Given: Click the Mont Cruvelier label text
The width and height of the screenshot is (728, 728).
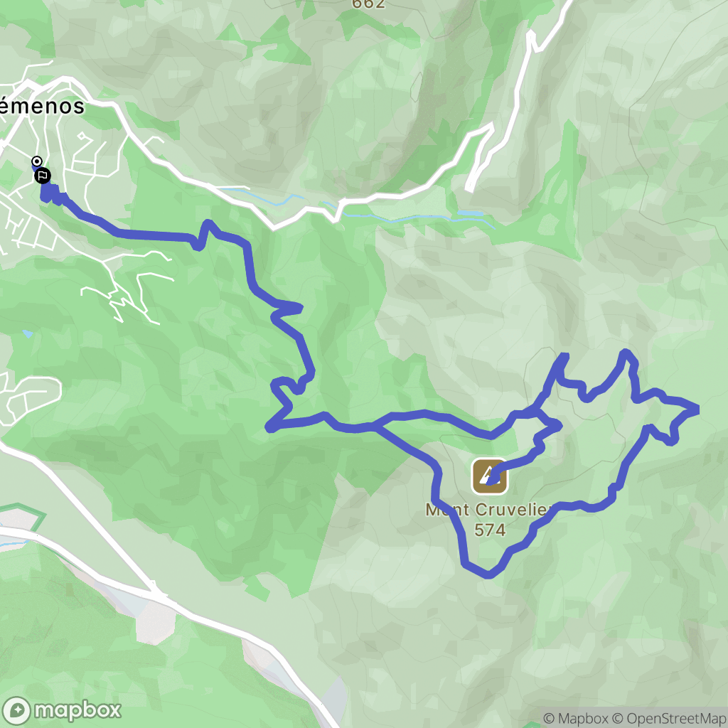Looking at the screenshot, I should (x=489, y=510).
